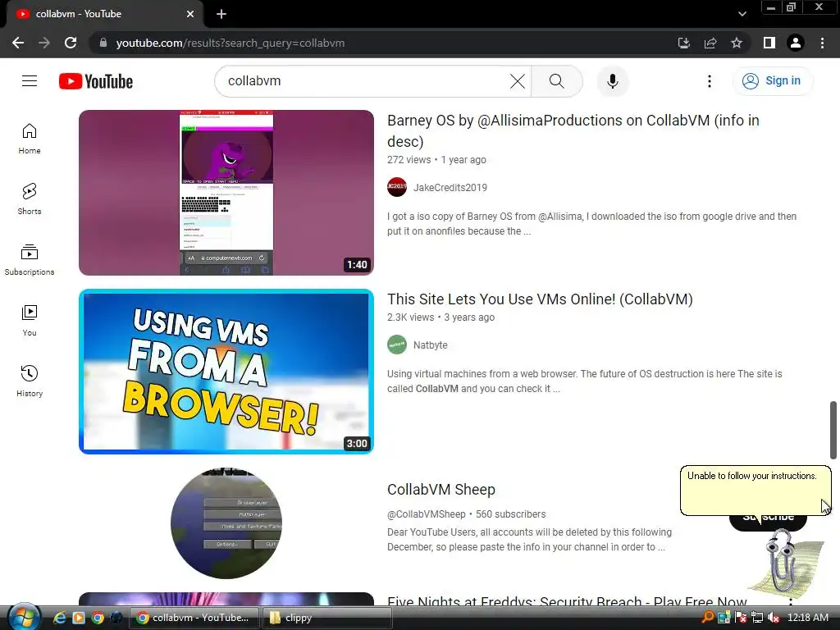The width and height of the screenshot is (840, 630).
Task: Expand the tab search chevron
Action: [x=742, y=14]
